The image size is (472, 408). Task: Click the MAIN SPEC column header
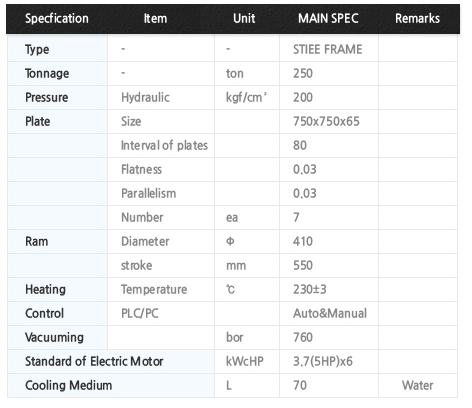[x=328, y=18]
